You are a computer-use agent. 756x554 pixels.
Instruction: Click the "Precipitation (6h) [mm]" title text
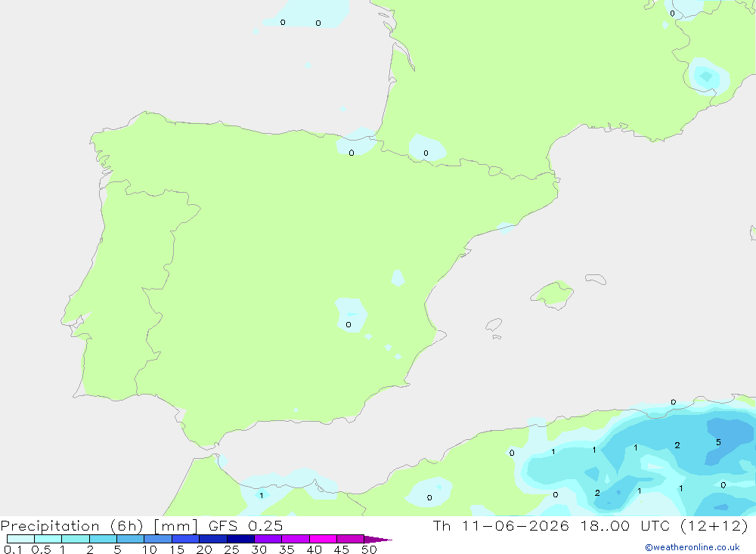(99, 526)
